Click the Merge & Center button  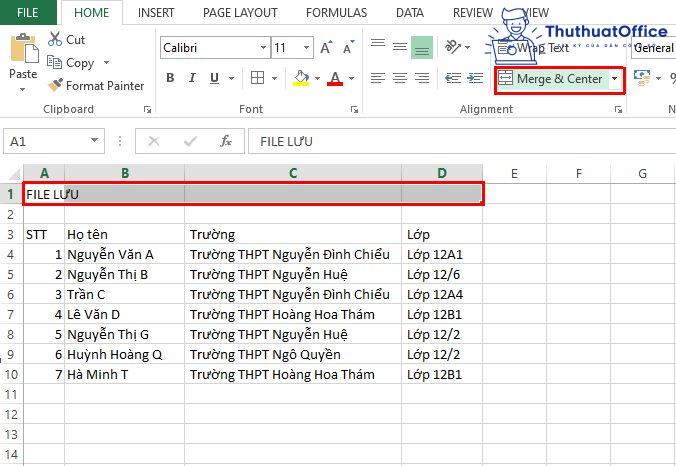[551, 78]
